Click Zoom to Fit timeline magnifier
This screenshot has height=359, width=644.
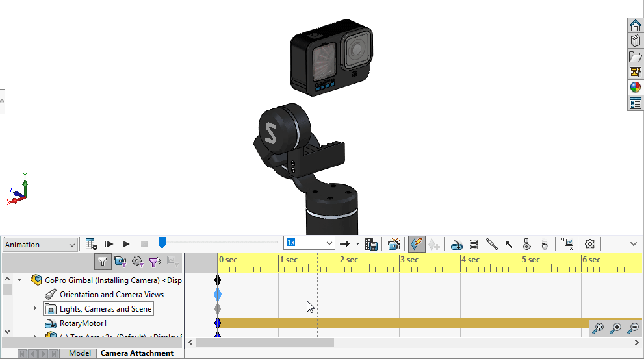[598, 328]
